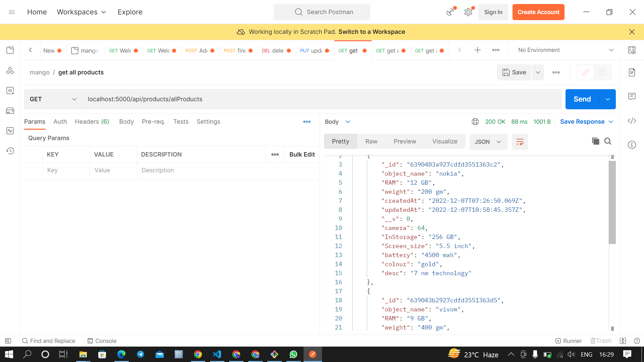Click Bulk Edit link
This screenshot has height=362, width=644.
click(302, 155)
